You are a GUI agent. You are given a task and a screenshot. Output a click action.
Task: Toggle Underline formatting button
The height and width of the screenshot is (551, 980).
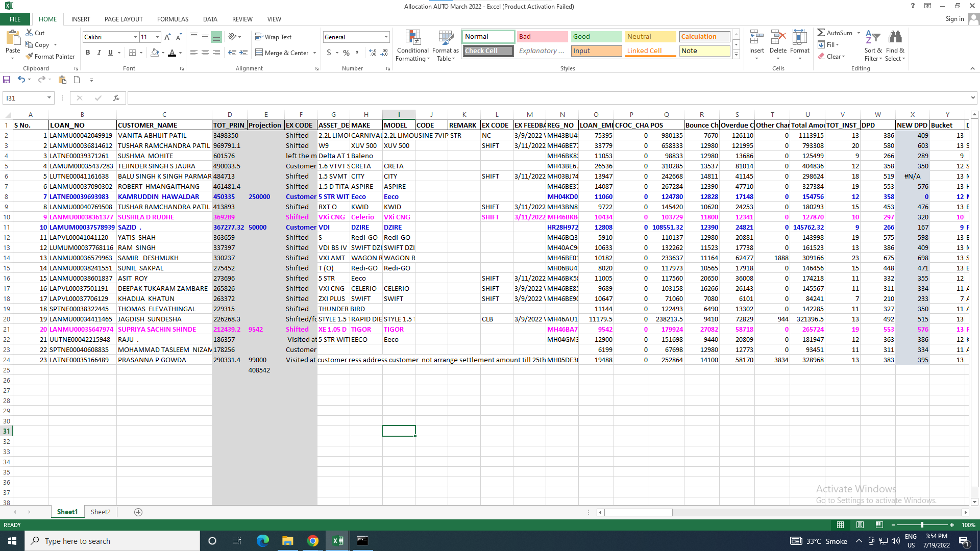click(x=110, y=53)
